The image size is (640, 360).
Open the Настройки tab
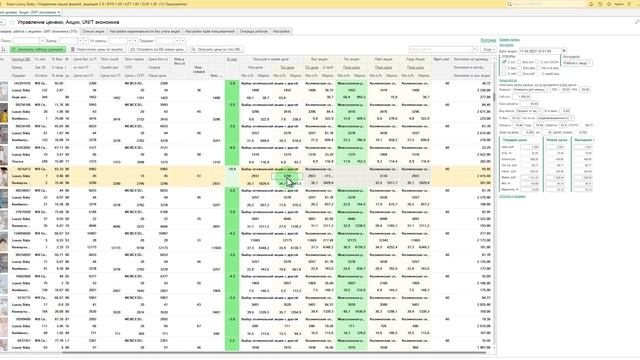pyautogui.click(x=281, y=31)
